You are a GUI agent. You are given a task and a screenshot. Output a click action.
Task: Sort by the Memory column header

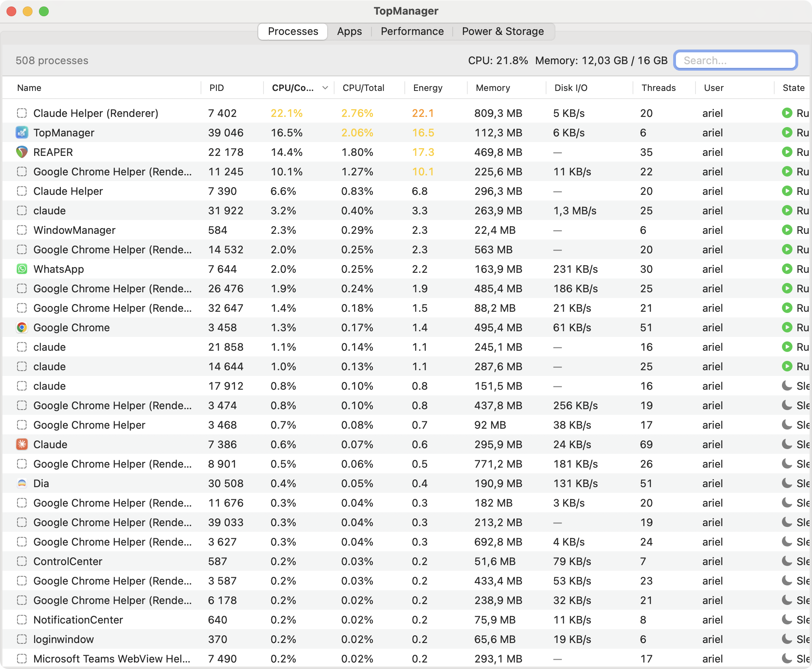click(x=493, y=88)
